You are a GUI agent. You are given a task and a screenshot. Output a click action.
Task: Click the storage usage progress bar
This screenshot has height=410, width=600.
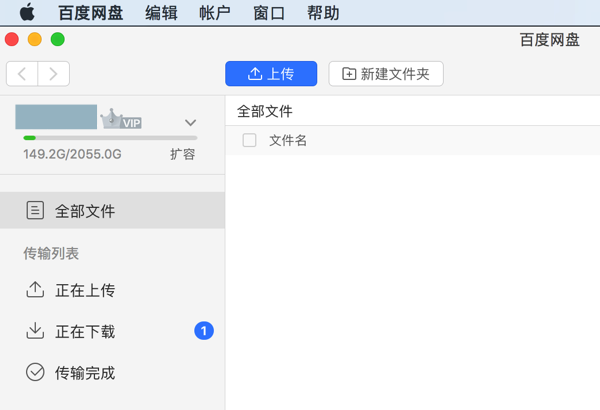point(110,137)
